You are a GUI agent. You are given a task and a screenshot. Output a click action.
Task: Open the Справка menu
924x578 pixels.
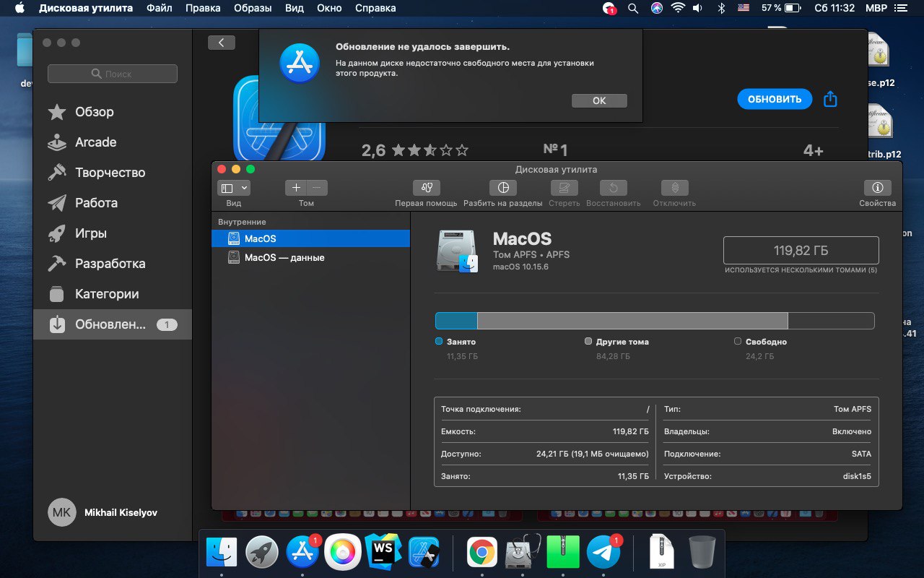click(375, 8)
